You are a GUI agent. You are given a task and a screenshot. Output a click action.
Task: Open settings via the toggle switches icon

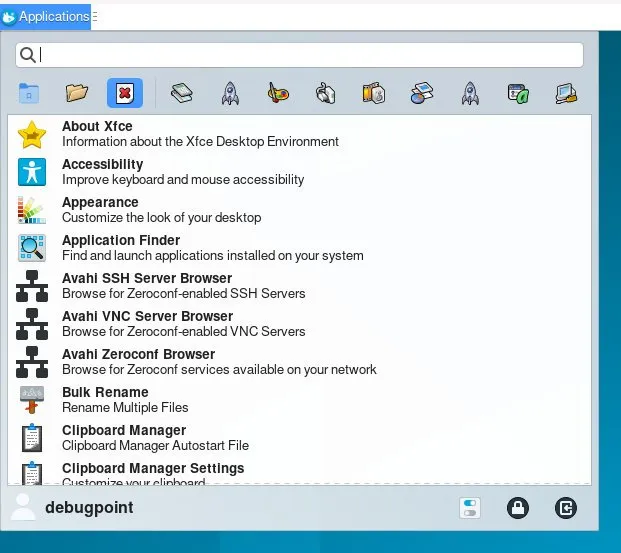click(x=469, y=508)
